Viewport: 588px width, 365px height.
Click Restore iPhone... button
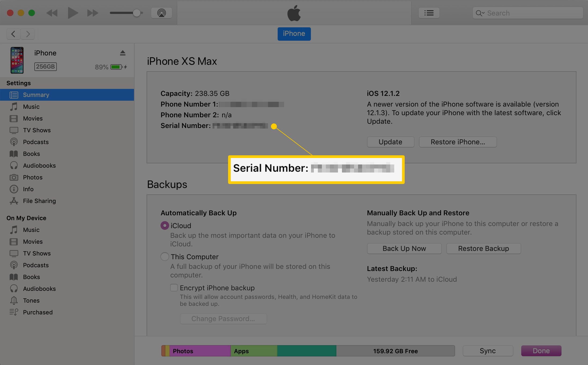pyautogui.click(x=458, y=142)
